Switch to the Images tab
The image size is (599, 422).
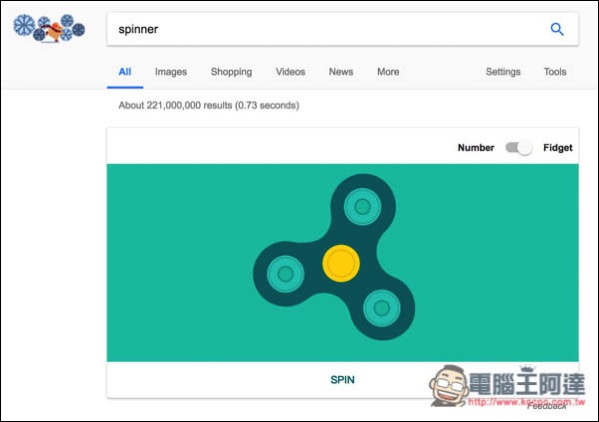pos(171,72)
